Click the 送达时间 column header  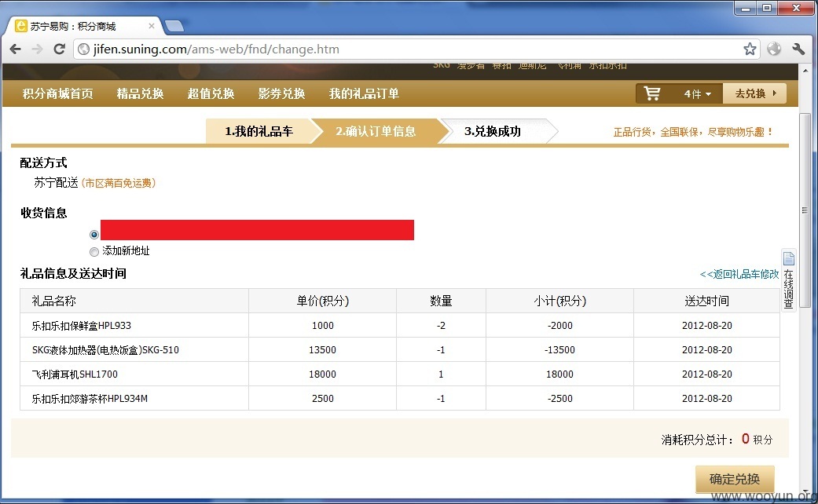point(707,301)
